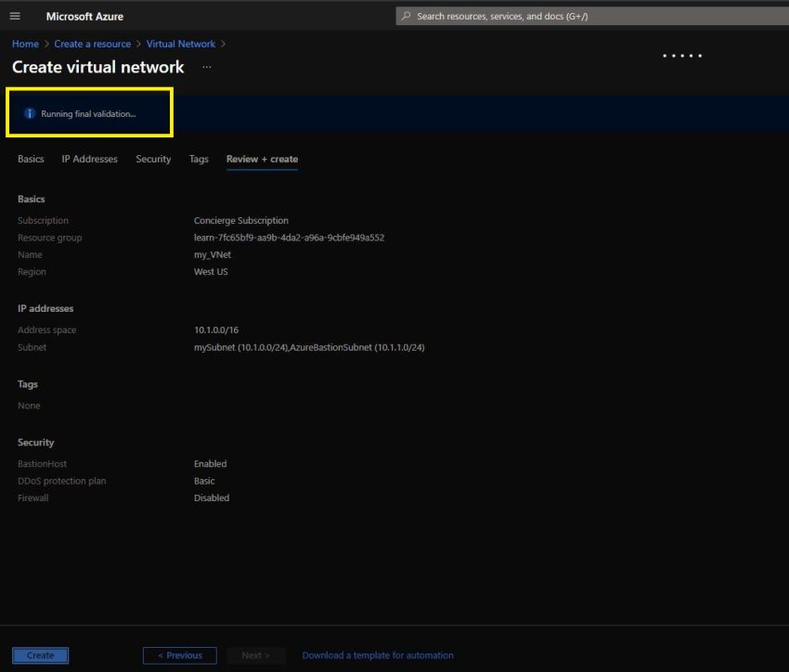Click the disabled Next button

tap(256, 654)
